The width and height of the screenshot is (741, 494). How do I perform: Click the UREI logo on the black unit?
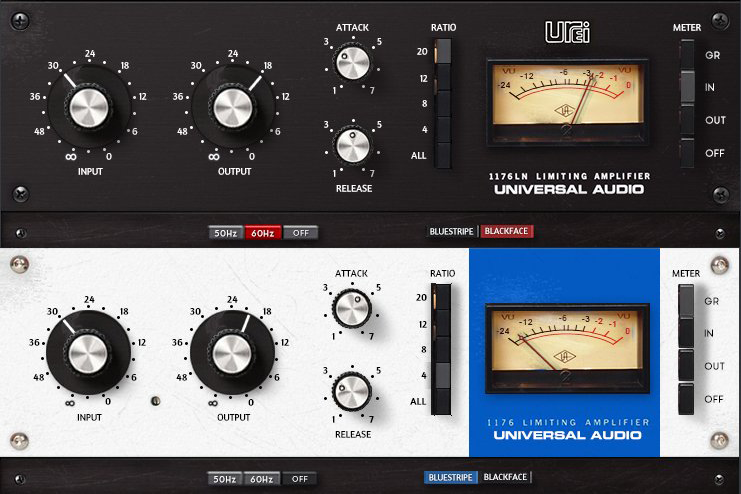click(568, 33)
